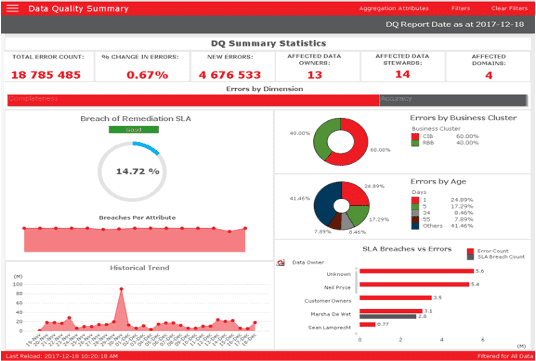This screenshot has width=536, height=361.
Task: Select the Accuracy segment in Errors by Dimension
Action: 453,100
